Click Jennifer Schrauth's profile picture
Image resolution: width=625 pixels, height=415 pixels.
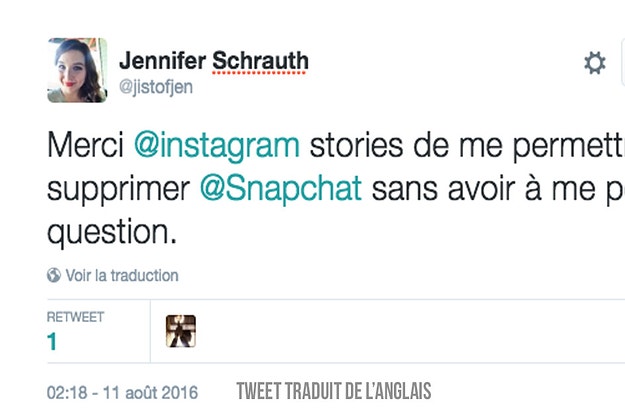point(77,71)
